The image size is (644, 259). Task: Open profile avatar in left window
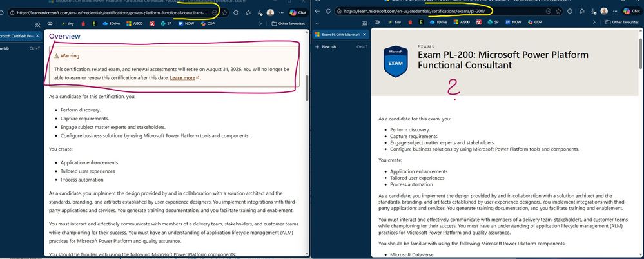point(270,12)
